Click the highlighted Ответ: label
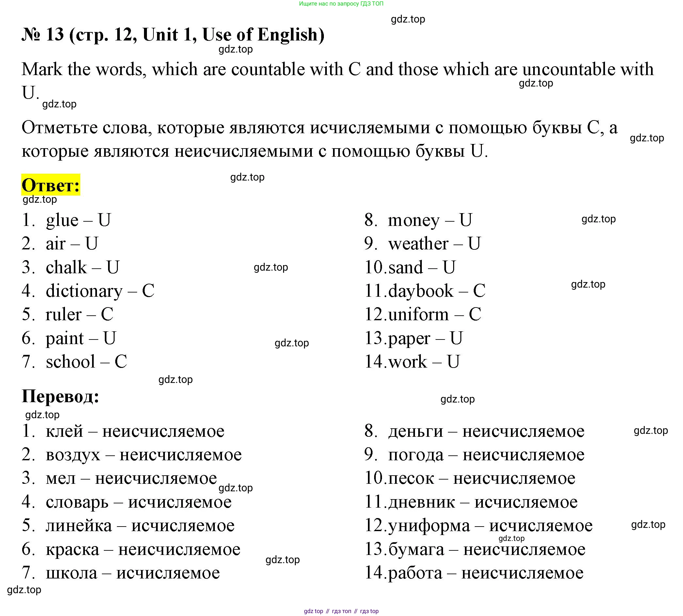The height and width of the screenshot is (616, 683). pos(51,185)
